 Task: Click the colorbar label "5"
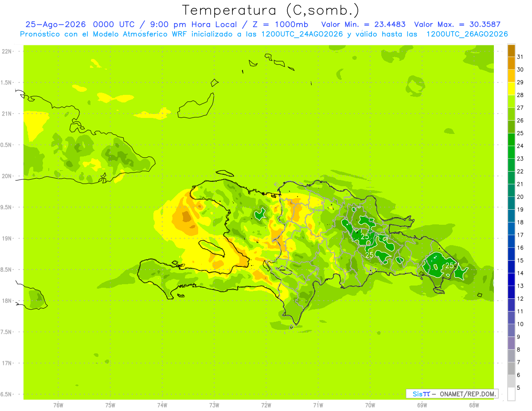(519, 388)
